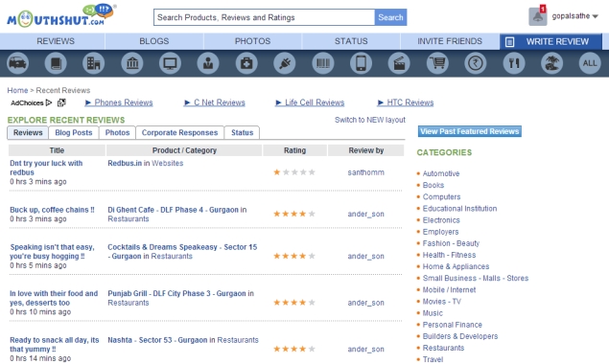Open the PHOTOS navigation menu
The width and height of the screenshot is (609, 364).
(x=252, y=41)
